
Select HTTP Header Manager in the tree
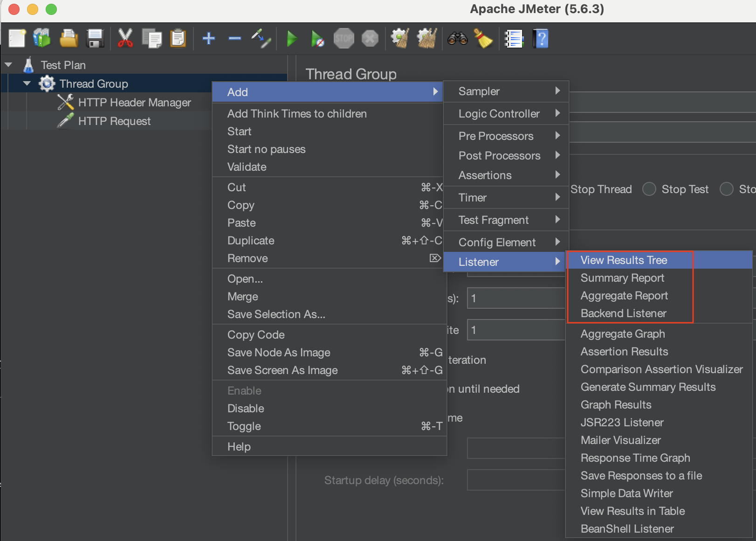click(135, 102)
